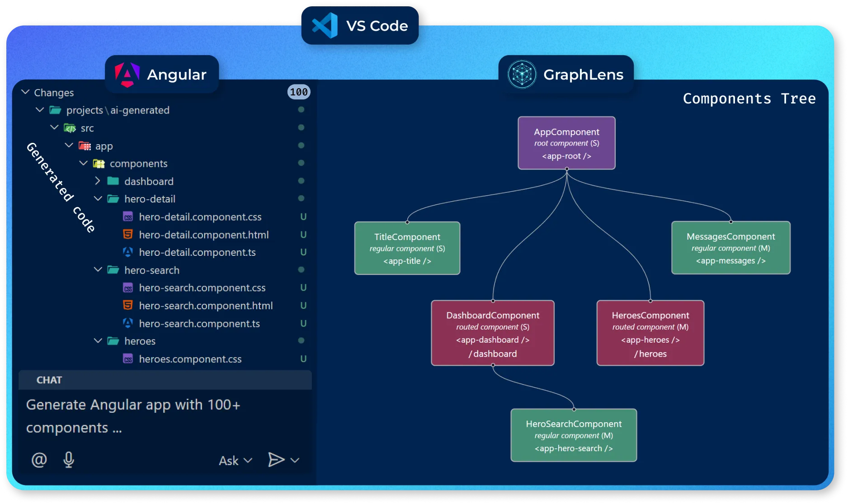Click status dot on dashboard folder row
The width and height of the screenshot is (848, 504).
[x=301, y=181]
